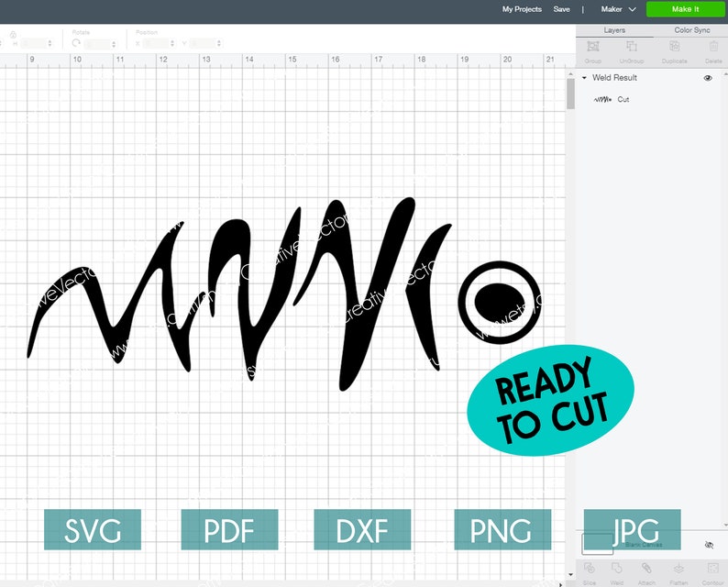Click the Duplicate icon
Viewport: 728px width, 587px height.
point(674,46)
